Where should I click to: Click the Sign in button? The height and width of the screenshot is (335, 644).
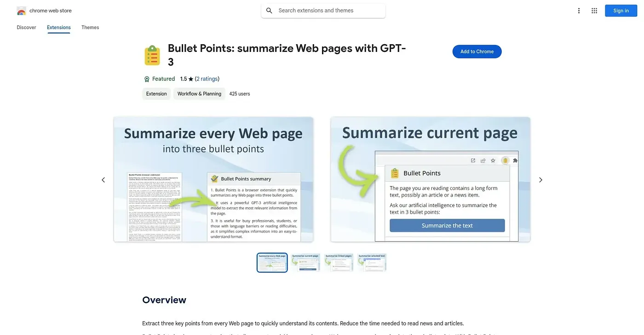(x=621, y=11)
